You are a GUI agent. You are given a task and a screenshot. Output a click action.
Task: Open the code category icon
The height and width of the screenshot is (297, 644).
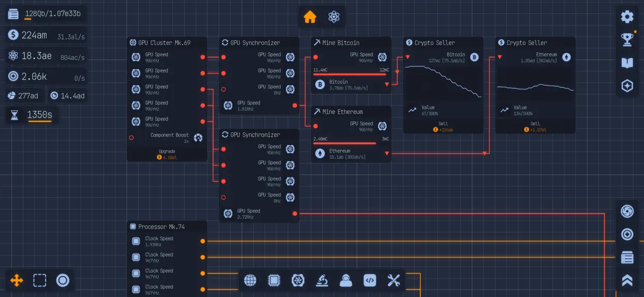[x=369, y=280]
